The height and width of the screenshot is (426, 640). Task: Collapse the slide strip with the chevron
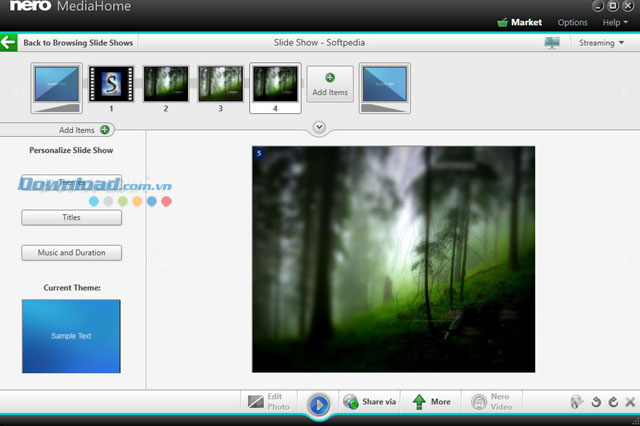click(x=319, y=127)
